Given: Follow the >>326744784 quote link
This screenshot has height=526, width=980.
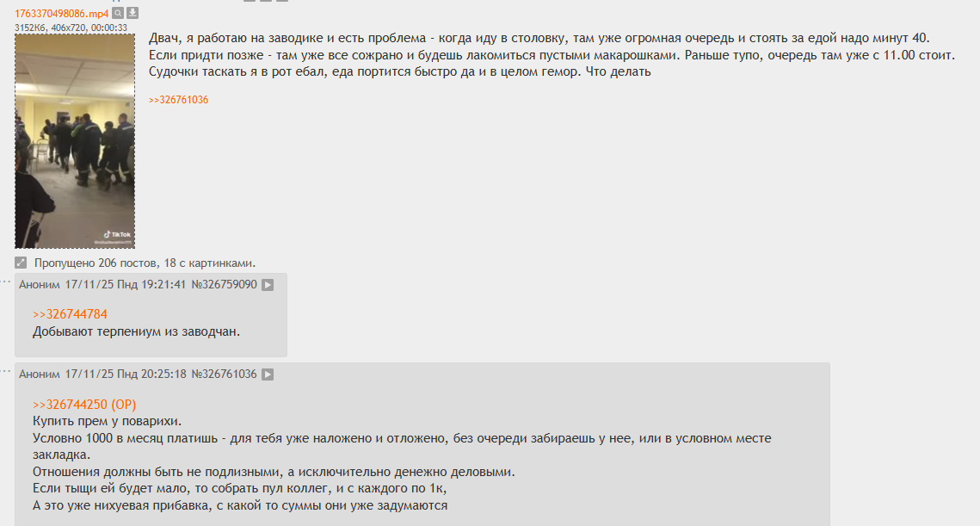Looking at the screenshot, I should pos(70,314).
